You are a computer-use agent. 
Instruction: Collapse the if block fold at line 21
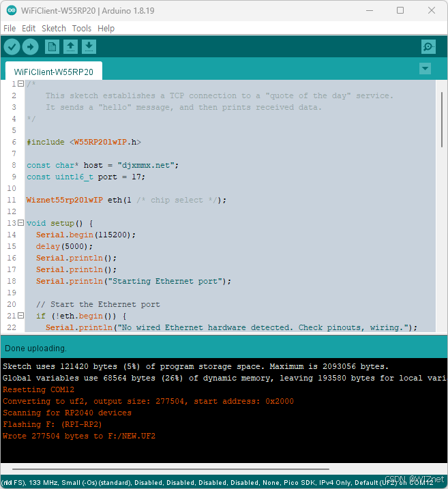pos(21,316)
